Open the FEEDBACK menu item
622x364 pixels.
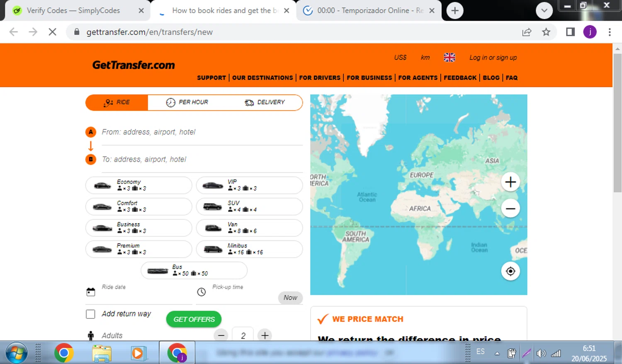(x=460, y=78)
